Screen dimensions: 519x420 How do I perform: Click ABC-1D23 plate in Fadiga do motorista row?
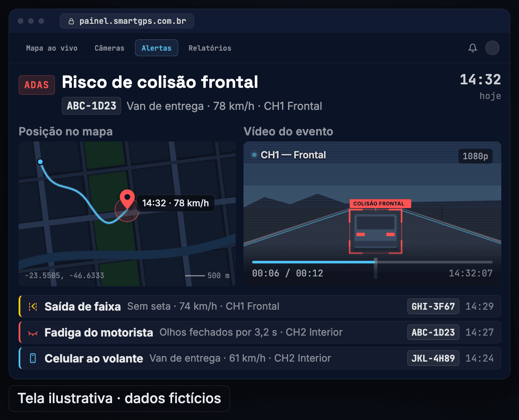[x=433, y=332]
